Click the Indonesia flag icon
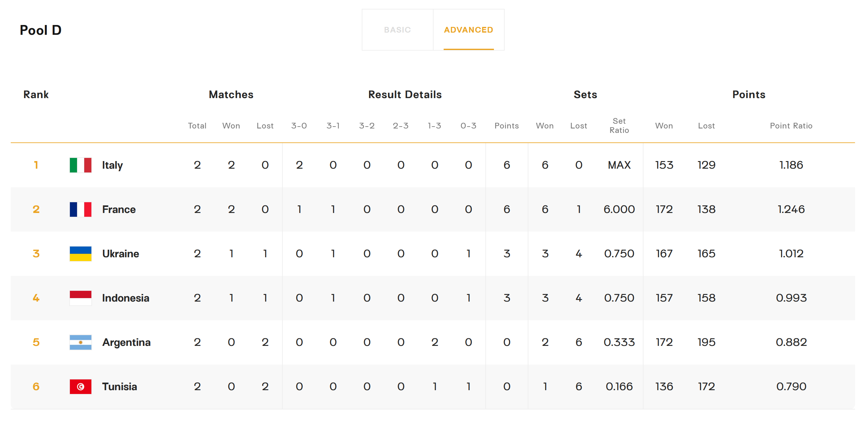 81,298
